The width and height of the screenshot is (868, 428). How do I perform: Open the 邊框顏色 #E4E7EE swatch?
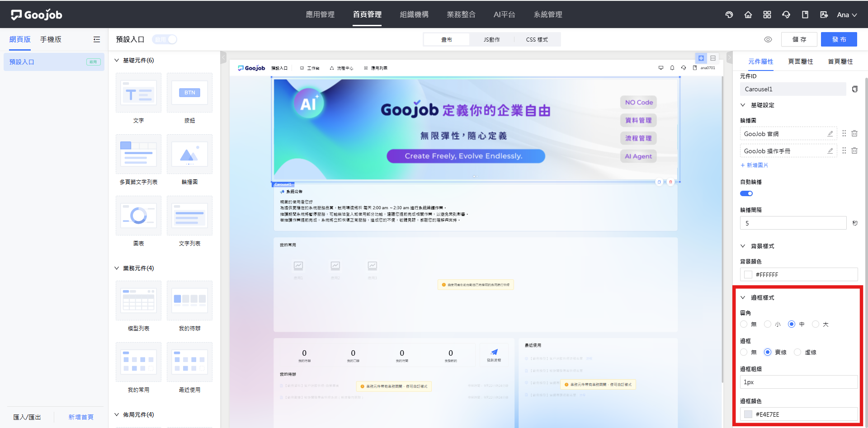(748, 414)
